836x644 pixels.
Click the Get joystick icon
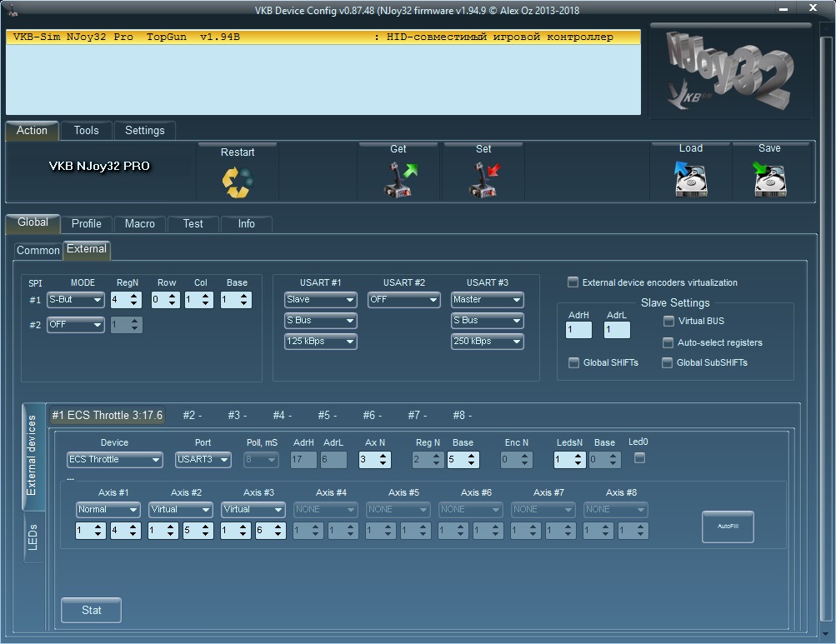398,179
